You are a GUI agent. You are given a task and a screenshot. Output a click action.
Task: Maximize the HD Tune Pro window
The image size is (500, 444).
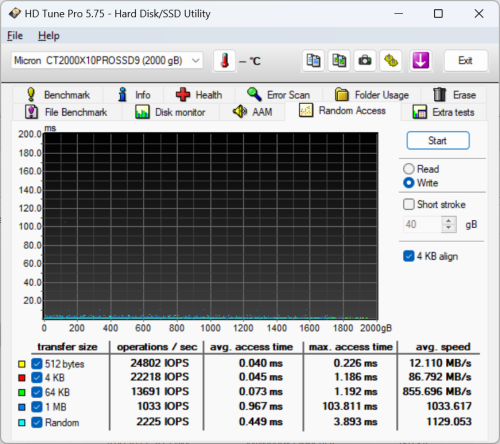pyautogui.click(x=438, y=14)
